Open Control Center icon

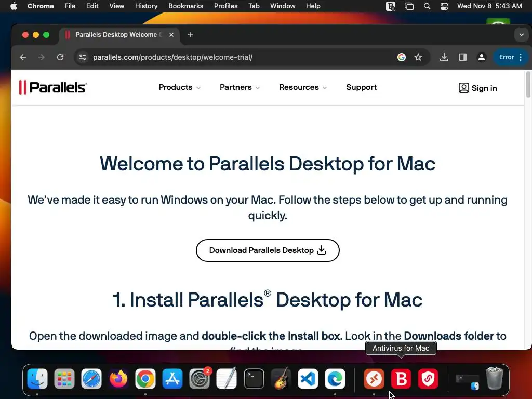click(444, 6)
